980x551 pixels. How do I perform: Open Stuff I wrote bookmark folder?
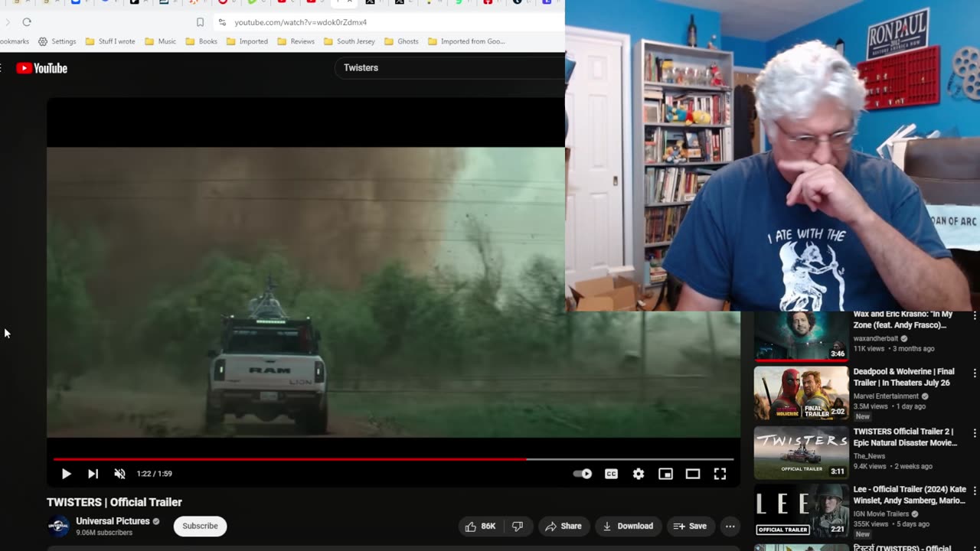point(110,41)
